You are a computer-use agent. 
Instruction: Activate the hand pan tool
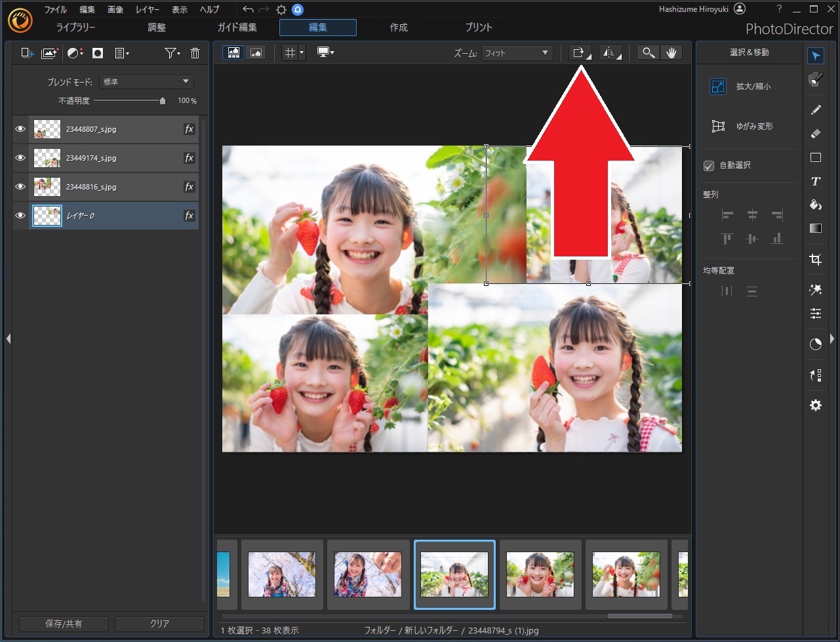[x=671, y=53]
